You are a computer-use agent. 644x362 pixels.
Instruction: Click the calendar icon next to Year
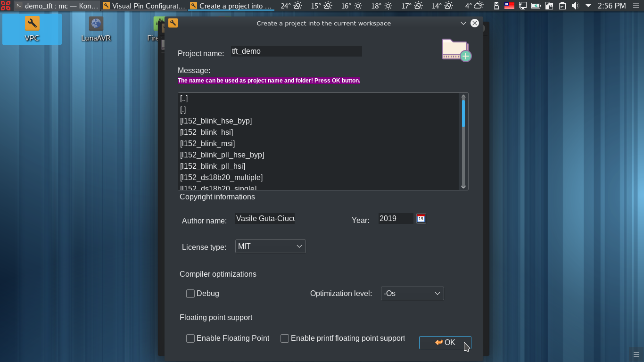(421, 219)
